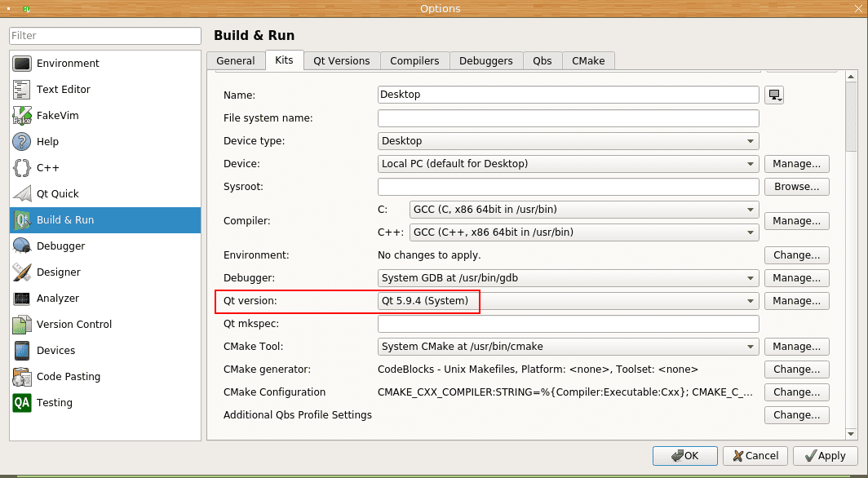Click Browse button for Sysroot
Image resolution: width=868 pixels, height=478 pixels.
click(796, 187)
